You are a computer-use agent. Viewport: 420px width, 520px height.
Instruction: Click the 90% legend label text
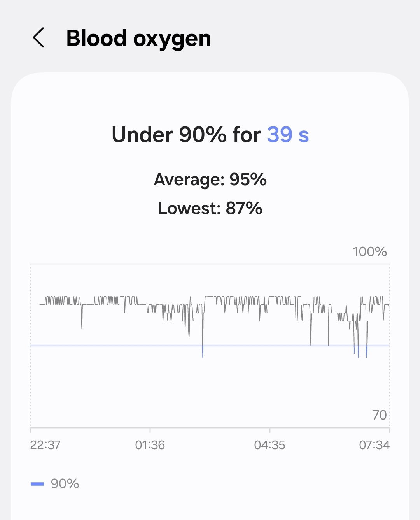(x=65, y=484)
